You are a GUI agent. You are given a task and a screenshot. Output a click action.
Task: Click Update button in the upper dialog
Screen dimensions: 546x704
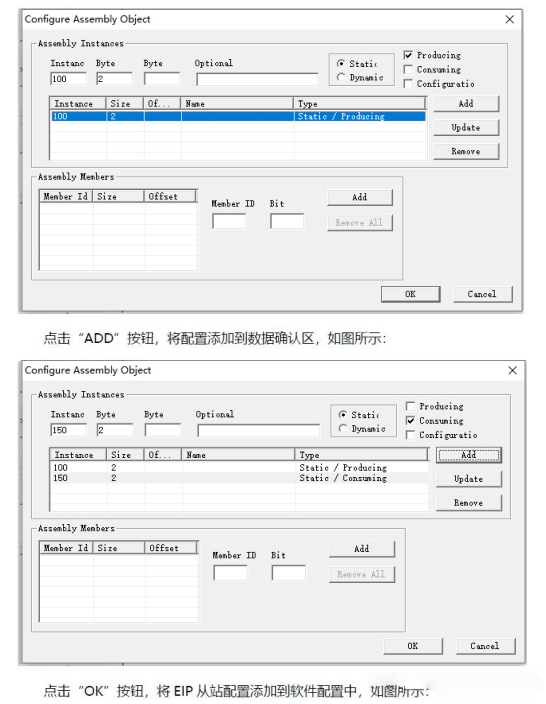pos(466,128)
